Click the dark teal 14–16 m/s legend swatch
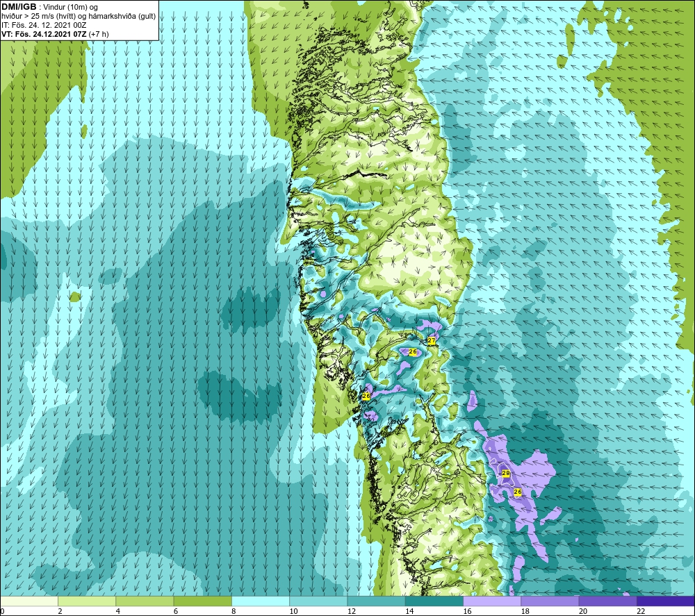695x616 pixels. [434, 601]
